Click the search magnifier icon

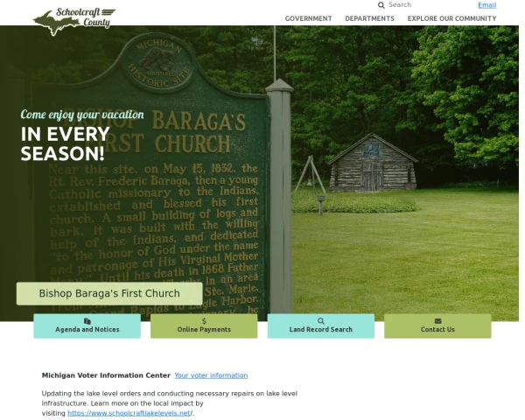coord(381,5)
